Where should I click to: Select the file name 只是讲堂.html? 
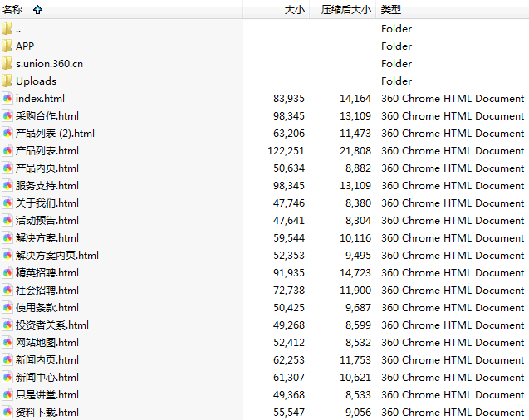pos(47,395)
